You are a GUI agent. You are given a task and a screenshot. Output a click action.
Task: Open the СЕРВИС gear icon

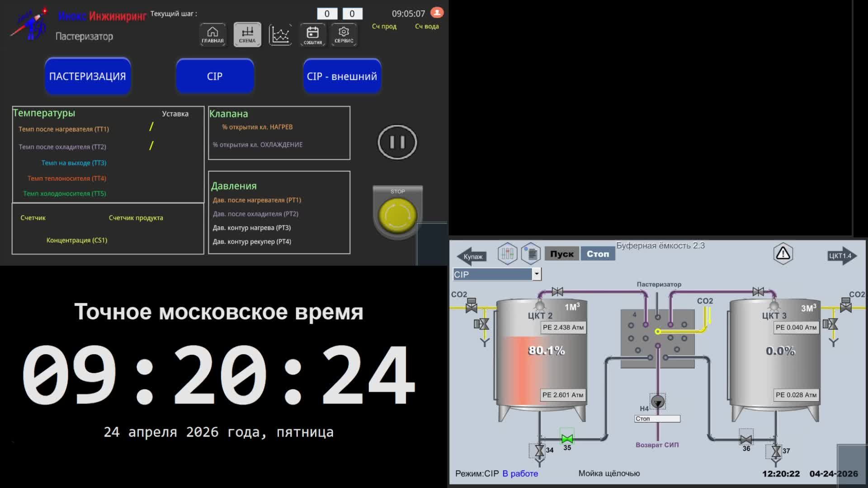[344, 34]
